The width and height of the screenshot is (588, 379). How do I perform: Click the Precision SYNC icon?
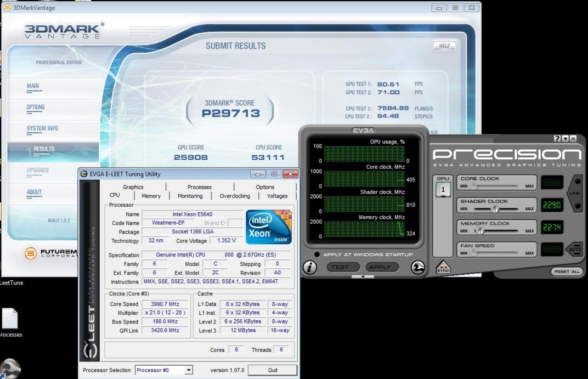click(443, 267)
